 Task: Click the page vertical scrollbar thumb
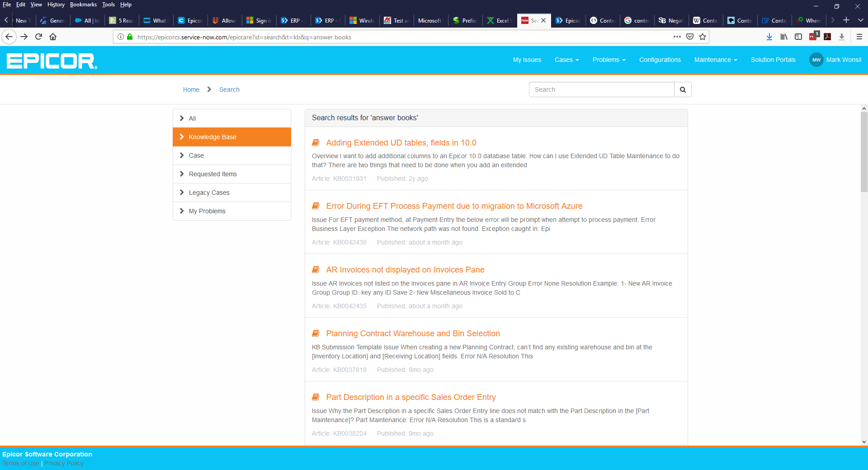pos(864,152)
